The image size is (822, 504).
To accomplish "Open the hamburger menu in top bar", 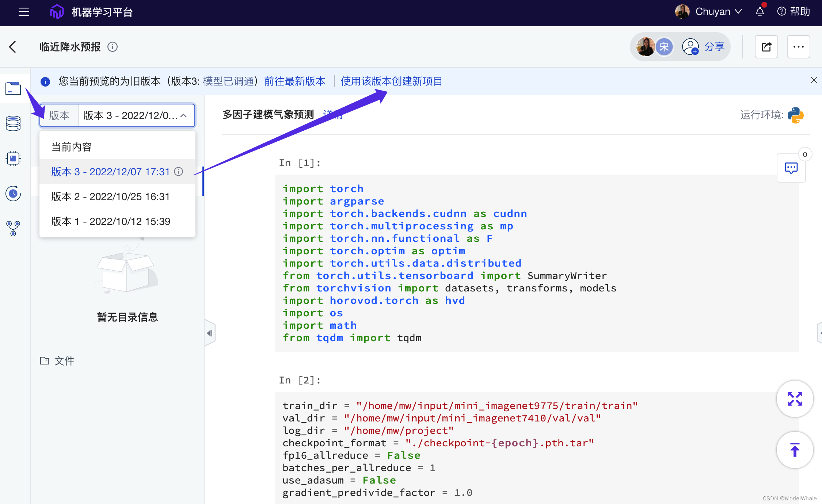I will pyautogui.click(x=24, y=12).
